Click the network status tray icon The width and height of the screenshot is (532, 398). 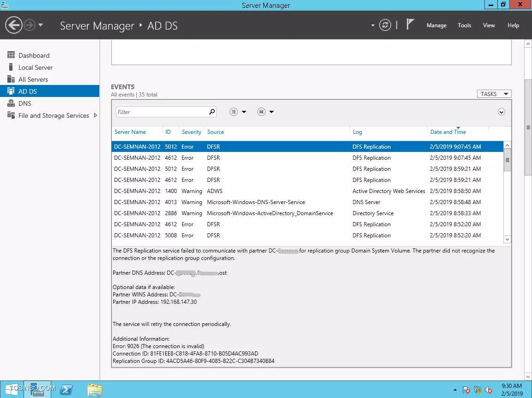pos(478,390)
